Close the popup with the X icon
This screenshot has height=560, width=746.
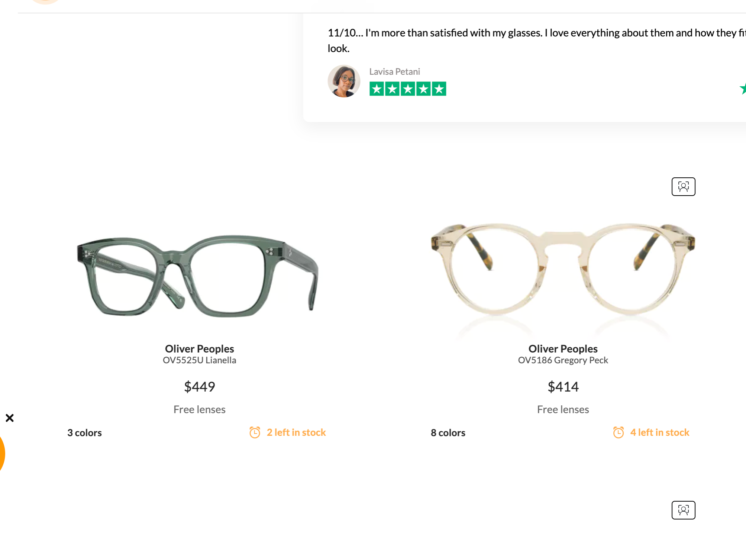click(x=10, y=418)
